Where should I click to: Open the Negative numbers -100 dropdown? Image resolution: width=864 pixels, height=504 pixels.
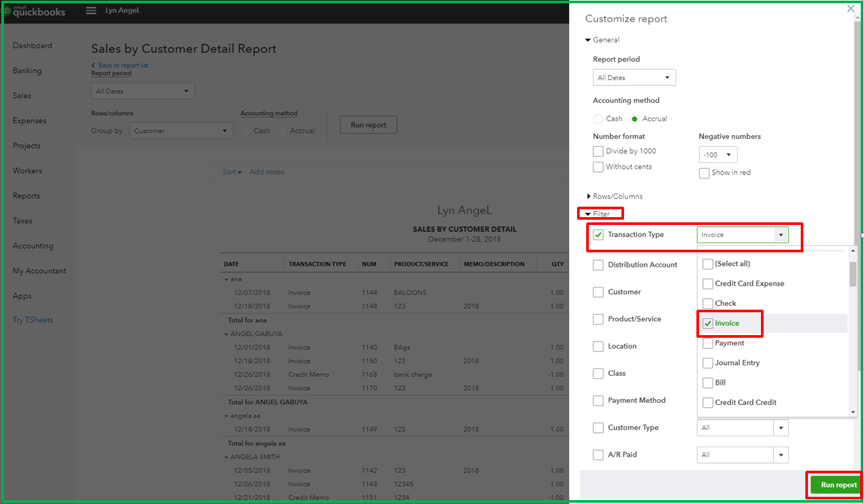coord(718,155)
